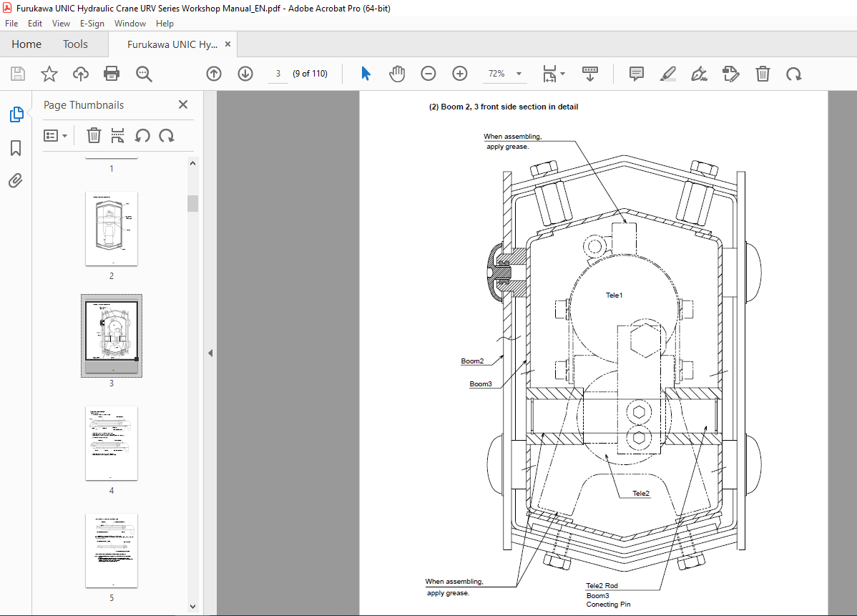
Task: Click the fit page width icon
Action: coord(549,74)
